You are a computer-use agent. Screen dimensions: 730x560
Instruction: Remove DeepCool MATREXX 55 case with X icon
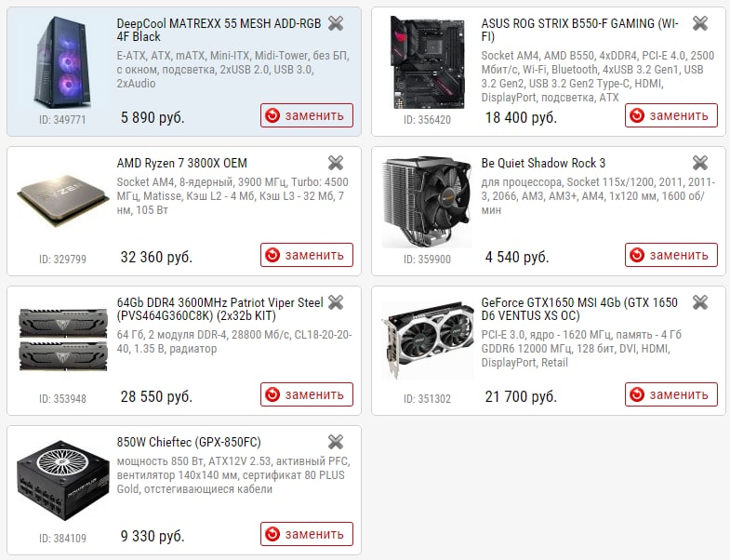coord(335,23)
